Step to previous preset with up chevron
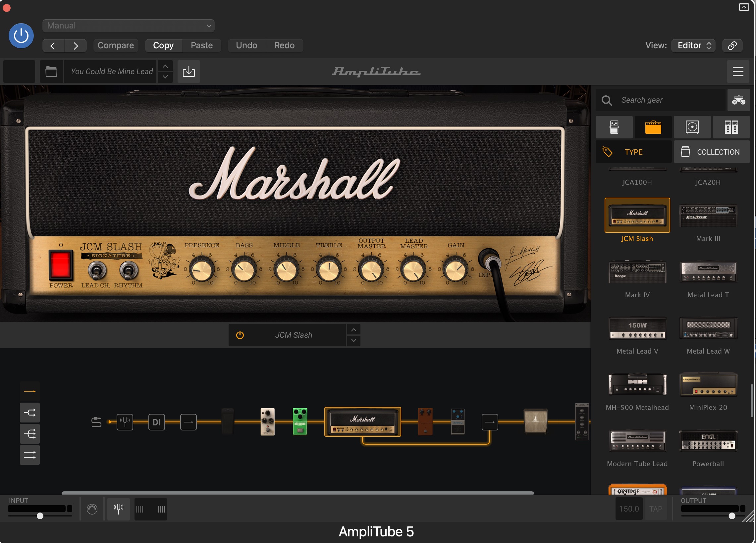Viewport: 756px width, 543px height. tap(165, 66)
